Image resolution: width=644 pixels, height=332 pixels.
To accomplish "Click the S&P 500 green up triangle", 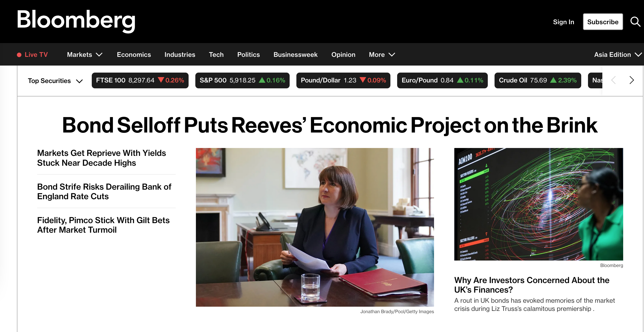I will pos(262,80).
